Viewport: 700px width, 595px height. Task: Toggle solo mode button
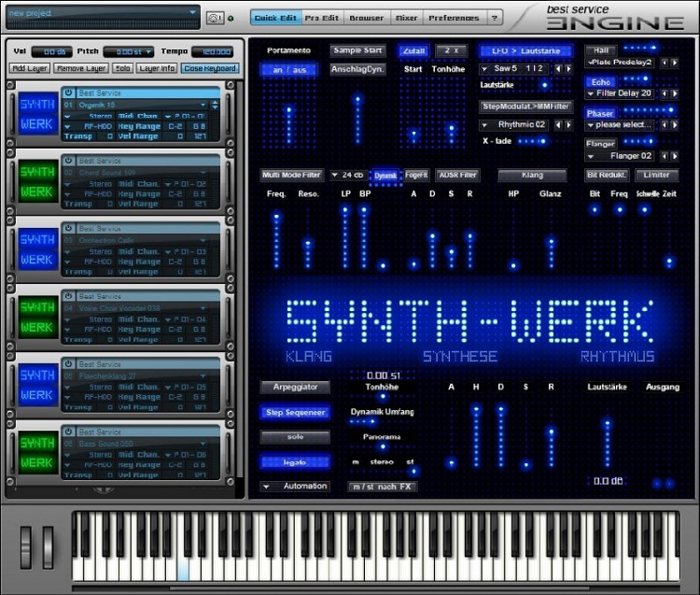click(295, 437)
